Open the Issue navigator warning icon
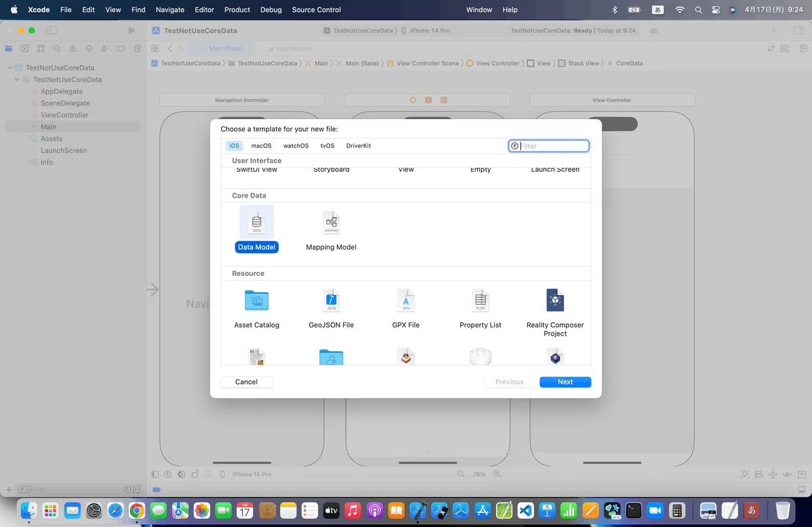812x527 pixels. [73, 49]
